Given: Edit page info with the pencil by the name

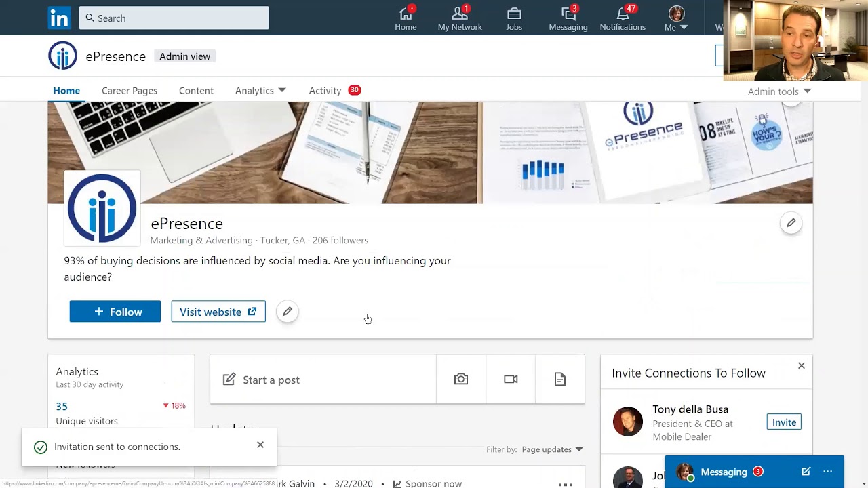Looking at the screenshot, I should pos(791,223).
